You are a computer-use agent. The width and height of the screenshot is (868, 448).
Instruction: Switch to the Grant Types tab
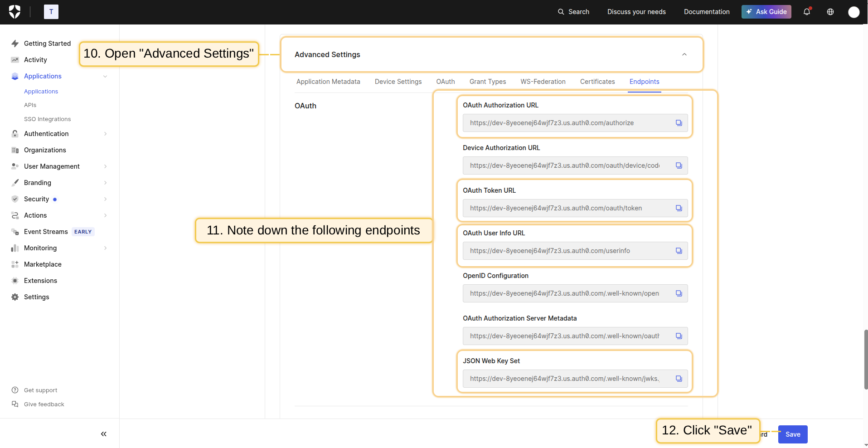tap(487, 82)
